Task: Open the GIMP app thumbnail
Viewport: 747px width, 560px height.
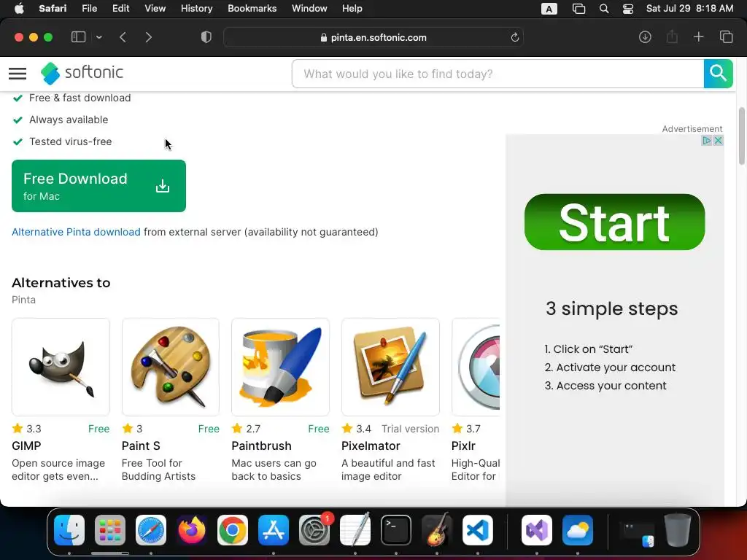Action: (x=61, y=367)
